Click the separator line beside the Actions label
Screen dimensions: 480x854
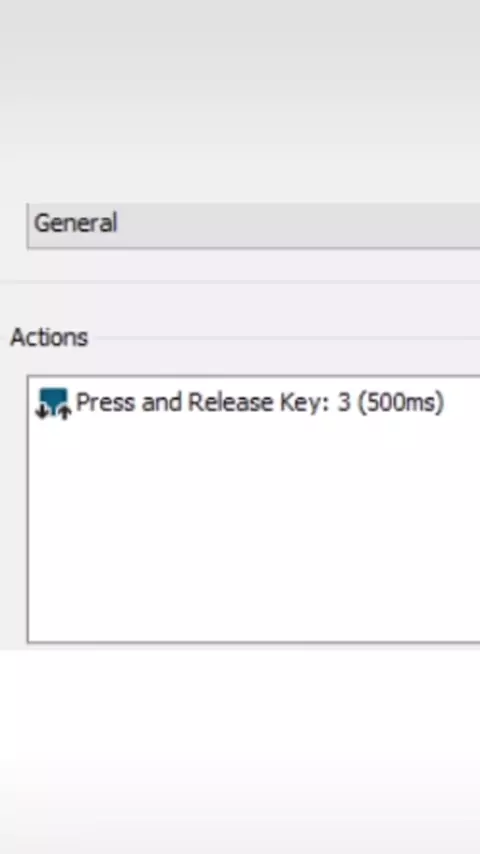[x=286, y=338]
